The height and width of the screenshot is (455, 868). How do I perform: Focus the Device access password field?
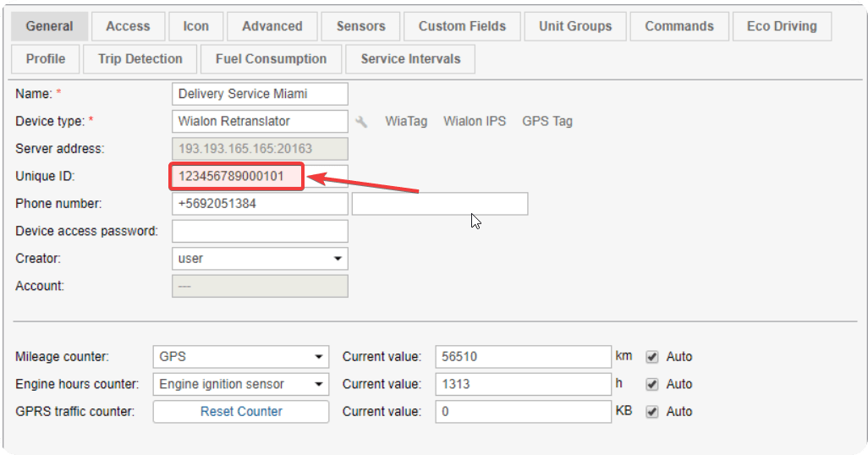[260, 232]
